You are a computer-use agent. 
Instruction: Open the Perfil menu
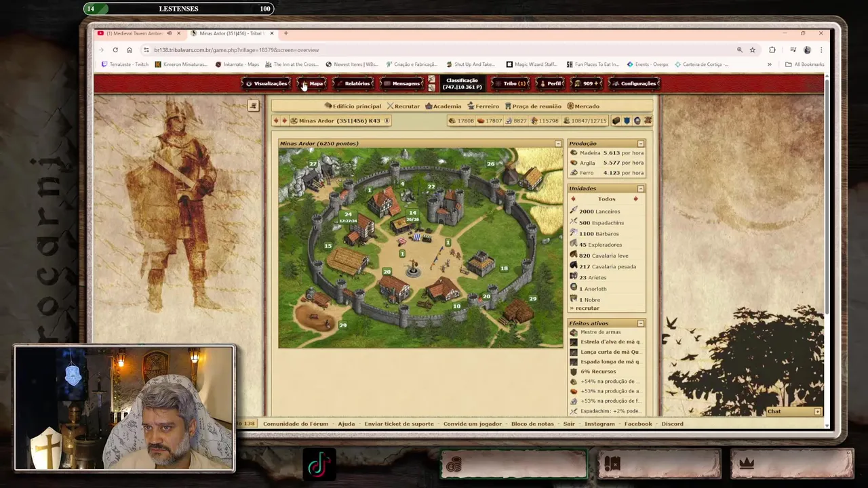pos(551,83)
